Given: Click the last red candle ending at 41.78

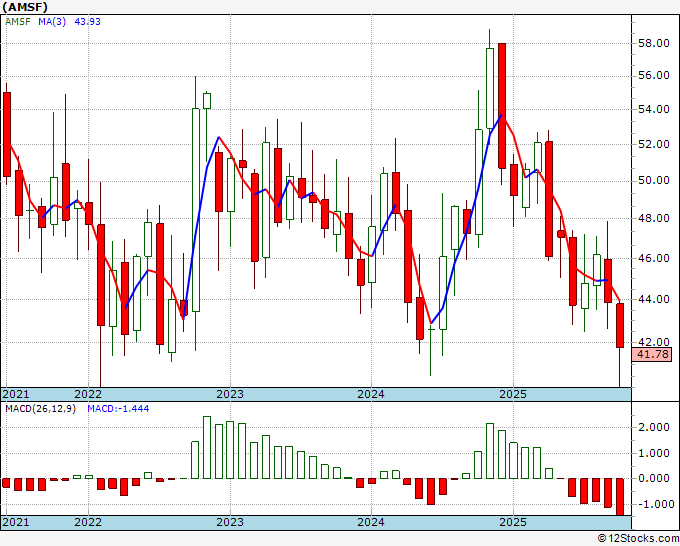Looking at the screenshot, I should (x=620, y=325).
